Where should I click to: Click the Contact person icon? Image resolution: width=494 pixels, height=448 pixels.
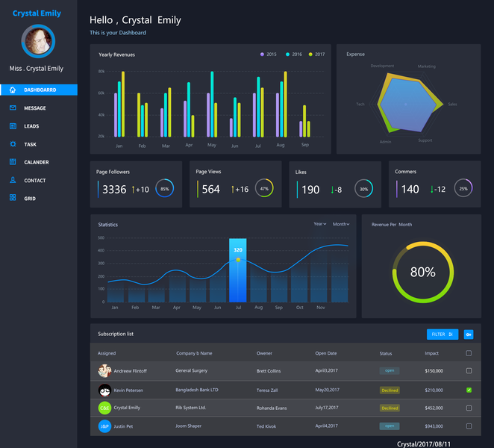[13, 180]
